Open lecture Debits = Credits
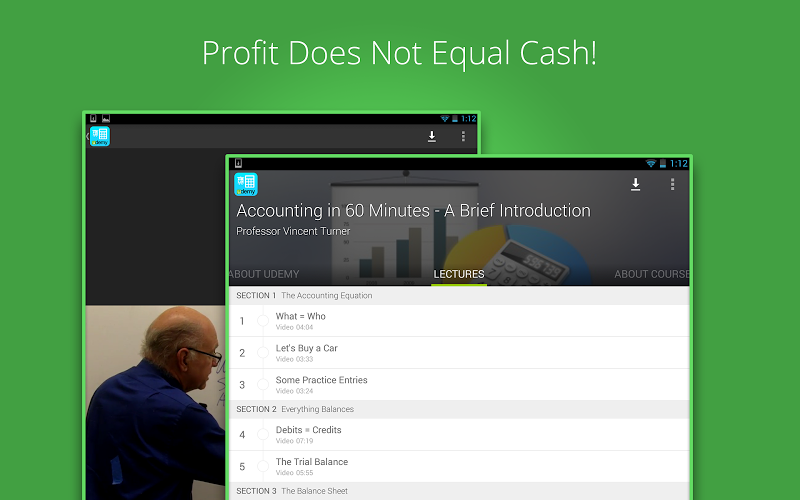The image size is (800, 500). [459, 435]
